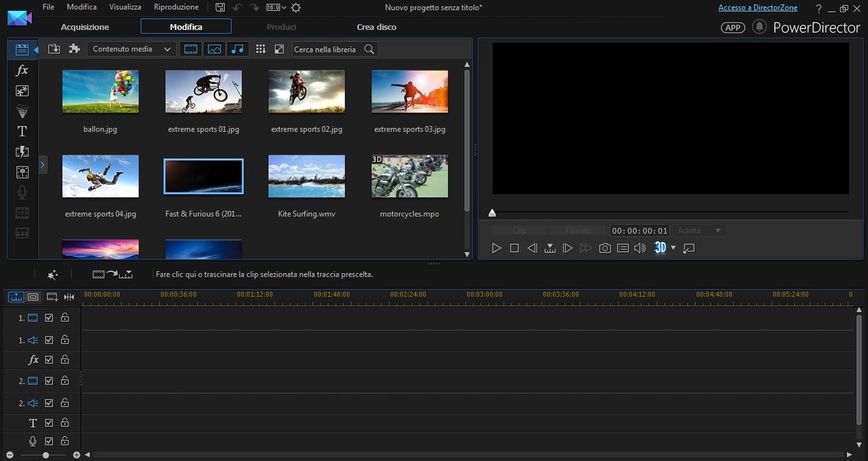Open the preview volume speaker icon
This screenshot has width=868, height=461.
pyautogui.click(x=639, y=248)
